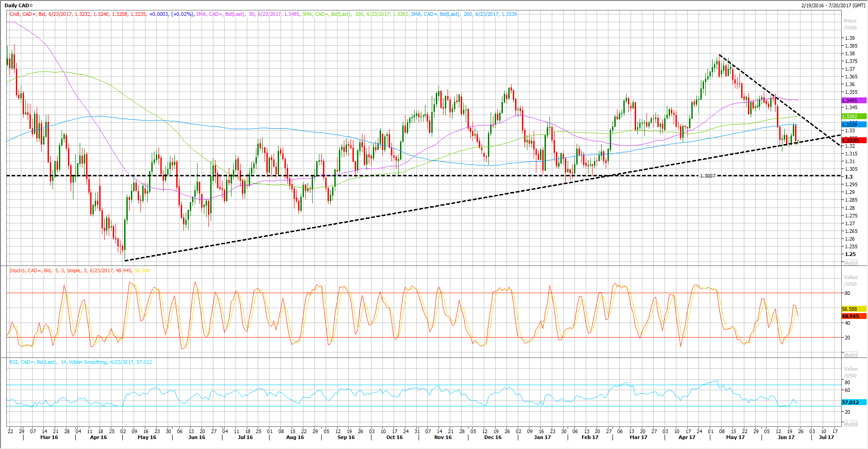Click the Auto button on the price scale
868x449 pixels.
click(850, 263)
